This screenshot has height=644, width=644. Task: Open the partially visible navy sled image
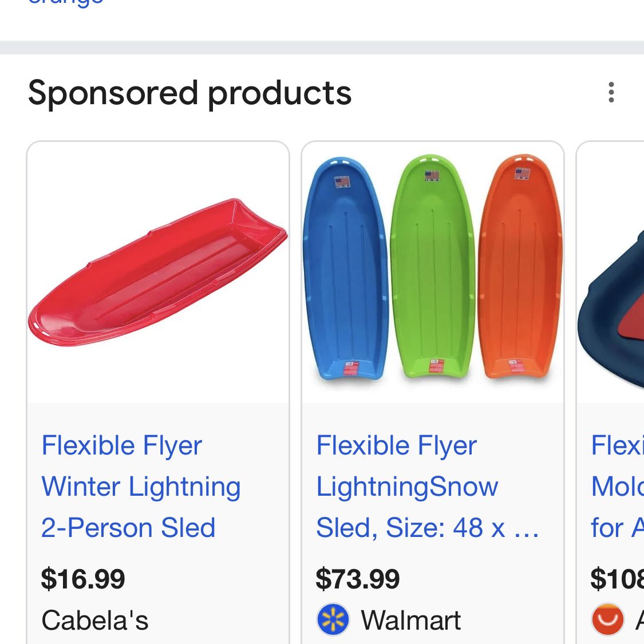point(613,309)
